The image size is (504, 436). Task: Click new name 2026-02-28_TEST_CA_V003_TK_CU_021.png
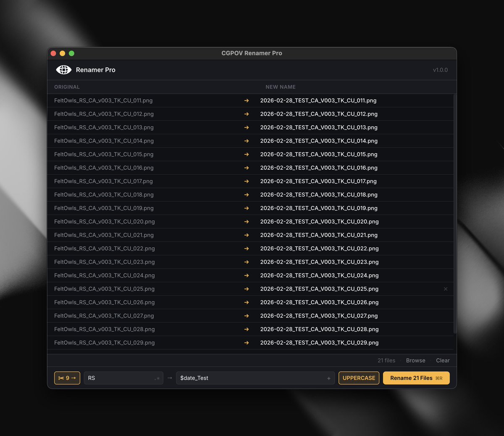pyautogui.click(x=319, y=235)
